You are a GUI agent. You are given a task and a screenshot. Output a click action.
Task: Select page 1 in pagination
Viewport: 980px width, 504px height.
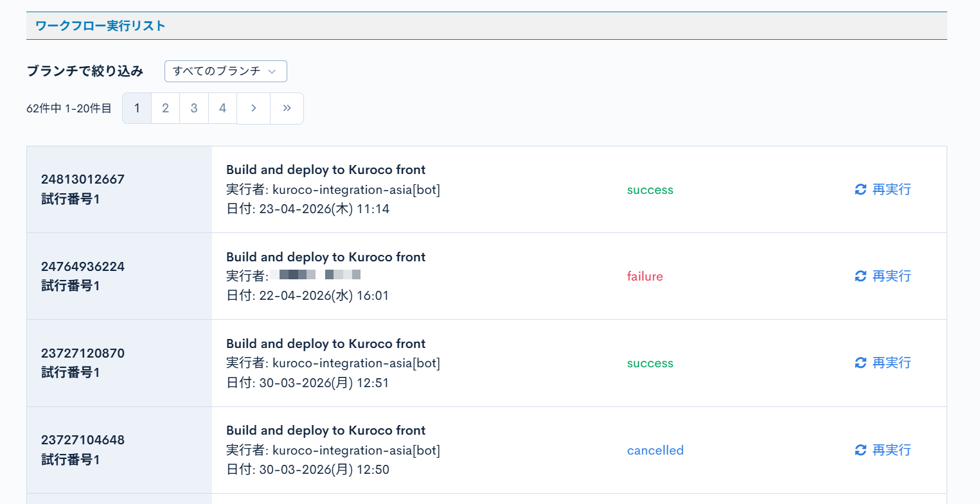(x=137, y=109)
